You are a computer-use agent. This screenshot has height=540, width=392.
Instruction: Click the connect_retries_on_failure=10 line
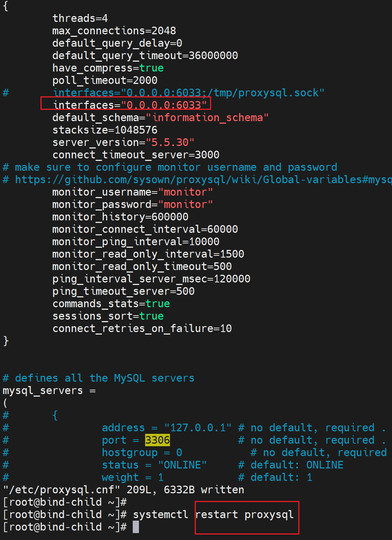[x=142, y=329]
